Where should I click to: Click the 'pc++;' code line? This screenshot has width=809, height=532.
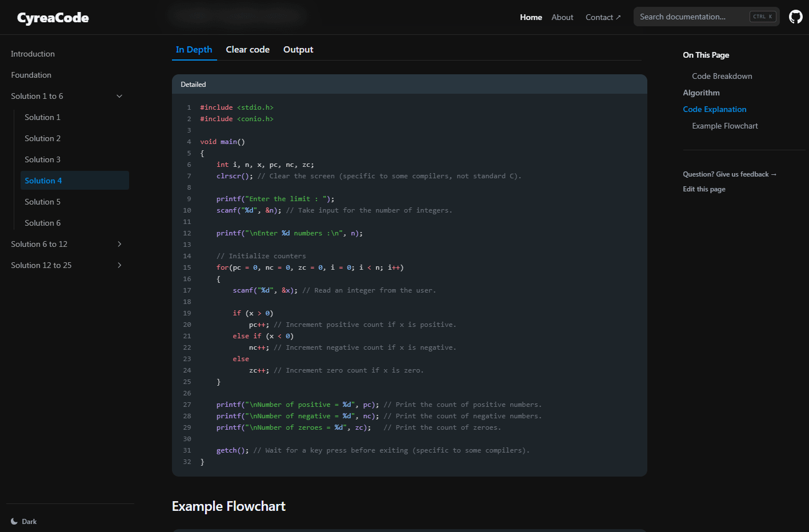tap(353, 325)
